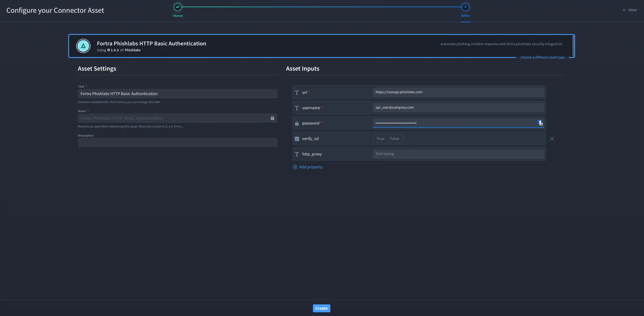644x316 pixels.
Task: Click the 'Configure your Connector Asset' heading
Action: click(x=55, y=10)
